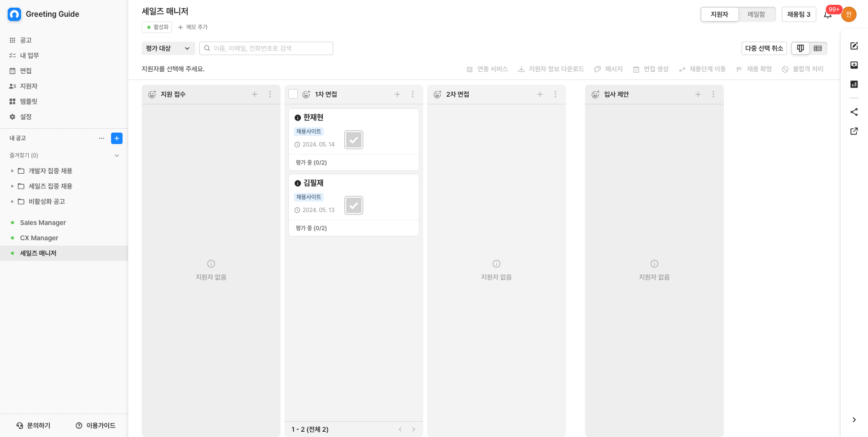Screen dimensions: 868x437
Task: Toggle the checkbox on 한재현 card
Action: click(354, 140)
